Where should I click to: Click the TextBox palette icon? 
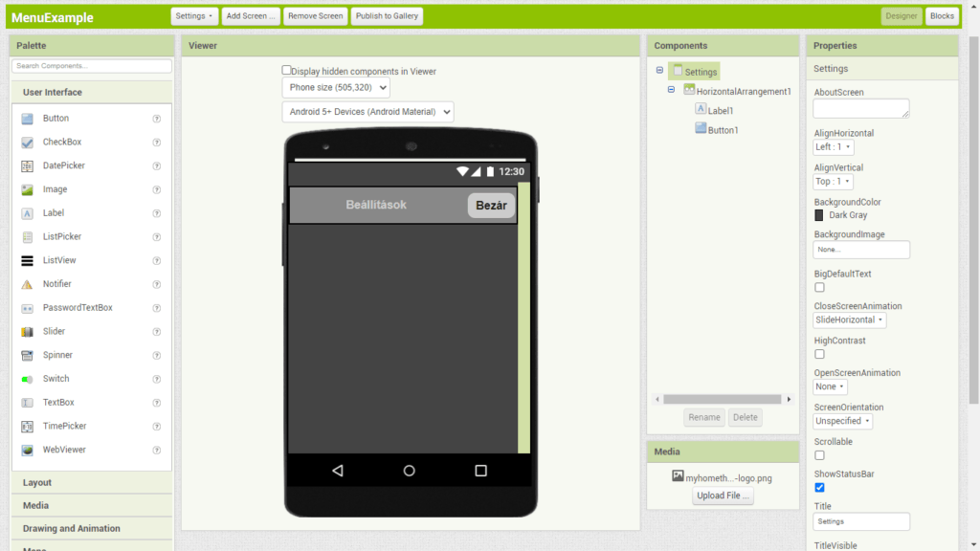coord(27,403)
